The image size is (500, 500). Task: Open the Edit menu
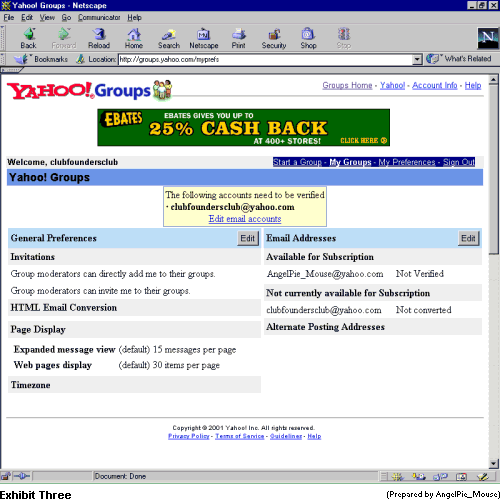pyautogui.click(x=27, y=17)
